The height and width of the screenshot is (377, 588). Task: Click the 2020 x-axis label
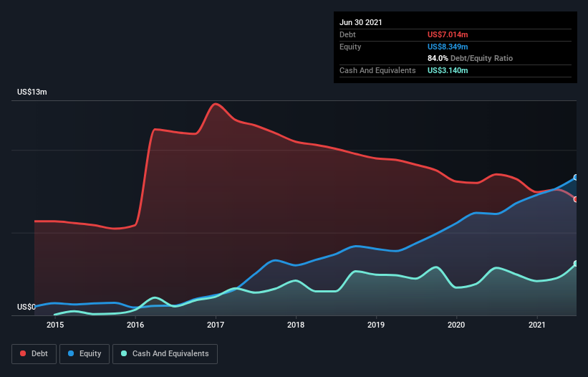click(456, 325)
